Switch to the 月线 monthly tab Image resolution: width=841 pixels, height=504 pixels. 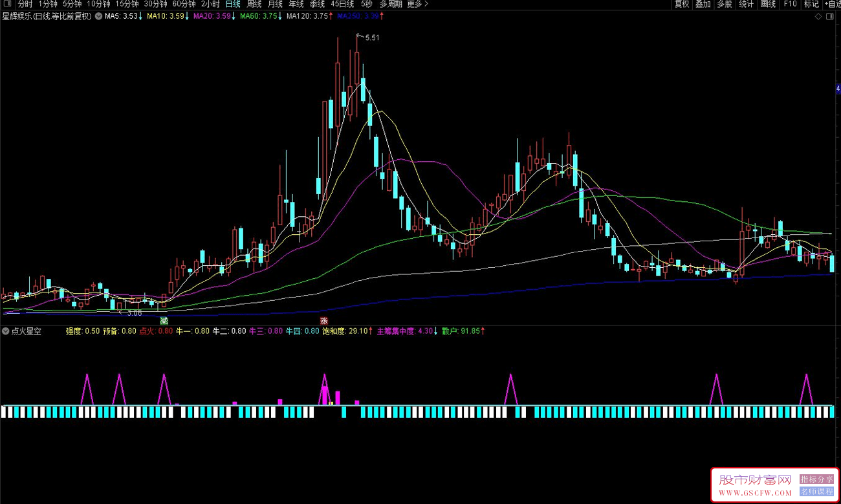276,4
